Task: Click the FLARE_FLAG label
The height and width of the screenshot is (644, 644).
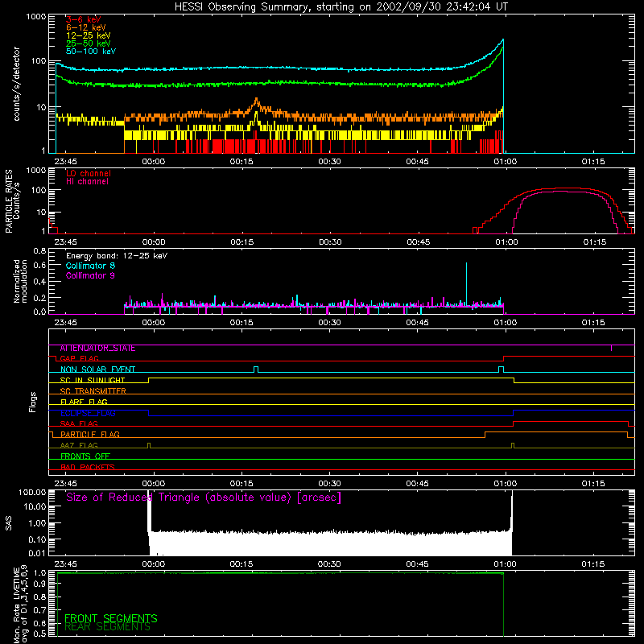Action: [84, 402]
